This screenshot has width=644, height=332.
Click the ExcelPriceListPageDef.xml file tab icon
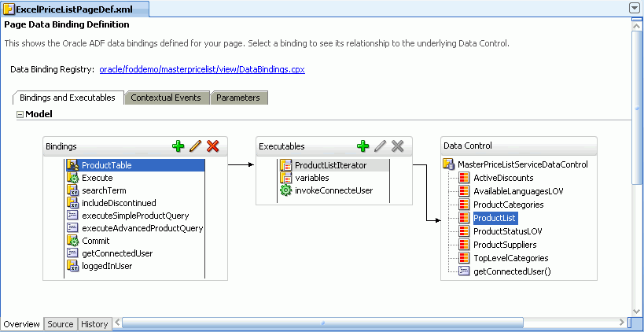tap(8, 9)
